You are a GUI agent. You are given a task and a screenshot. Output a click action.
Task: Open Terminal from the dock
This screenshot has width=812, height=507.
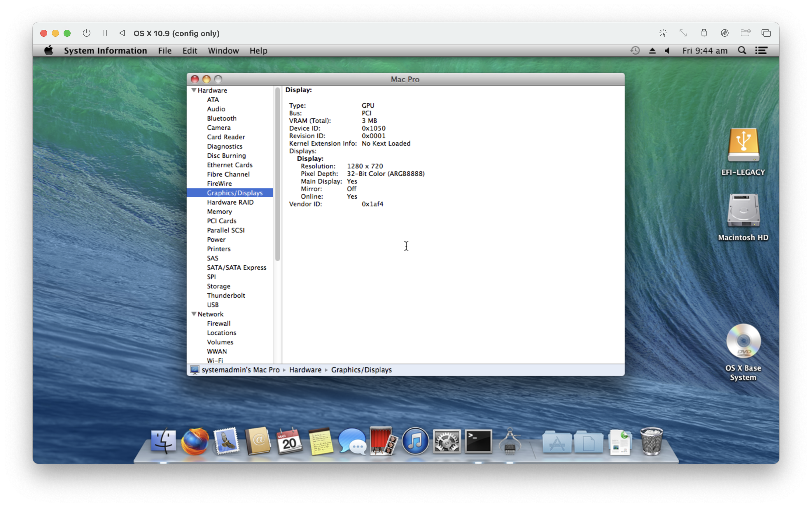(x=478, y=441)
